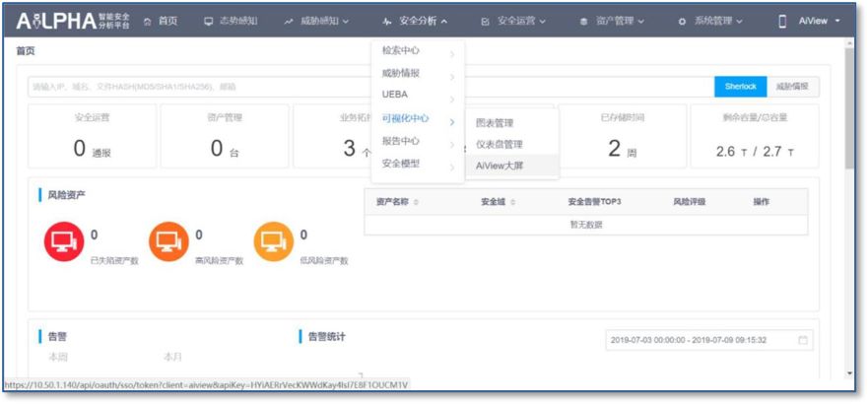Expand the 威胁感知 navigation dropdown
Viewport: 868px width, 404px height.
coord(316,21)
